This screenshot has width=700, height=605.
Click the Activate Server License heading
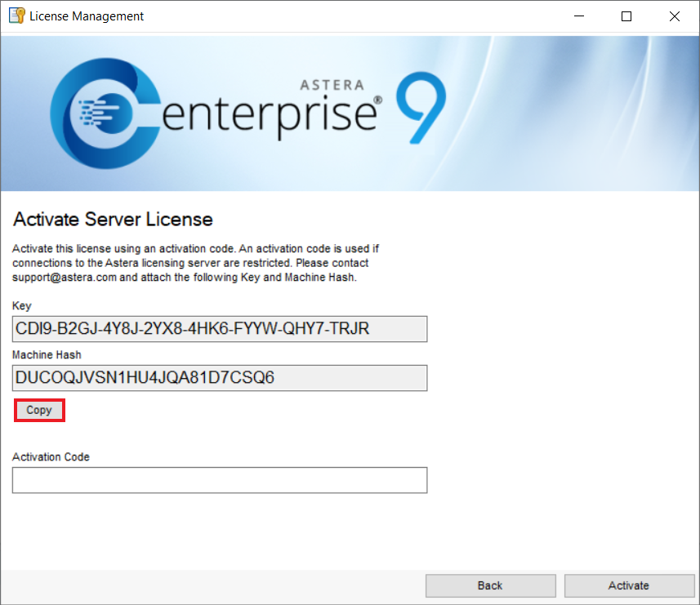click(x=113, y=220)
